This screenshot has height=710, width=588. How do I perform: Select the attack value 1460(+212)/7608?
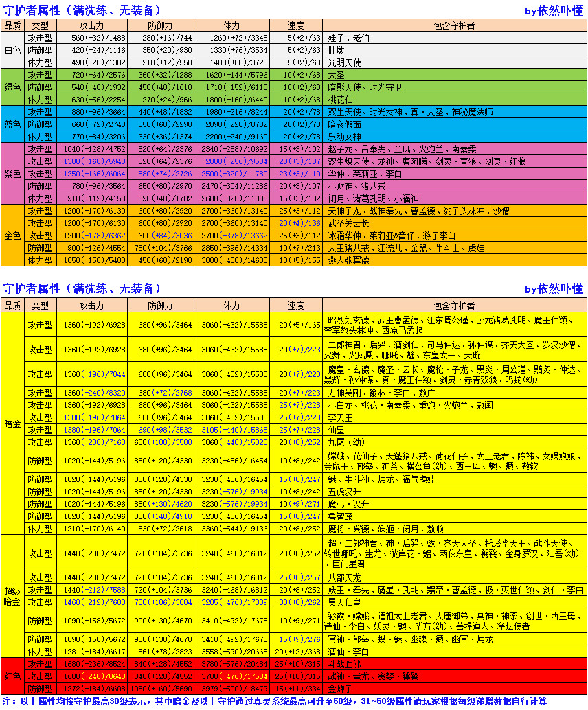[x=94, y=602]
